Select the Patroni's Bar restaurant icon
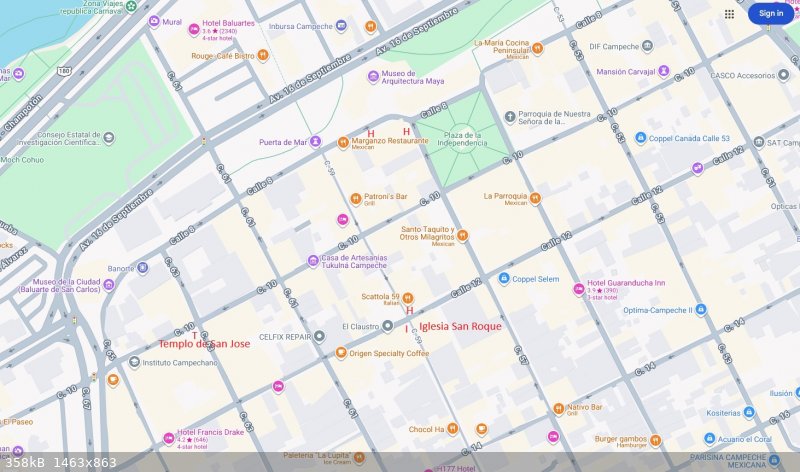The width and height of the screenshot is (800, 472). pos(355,198)
